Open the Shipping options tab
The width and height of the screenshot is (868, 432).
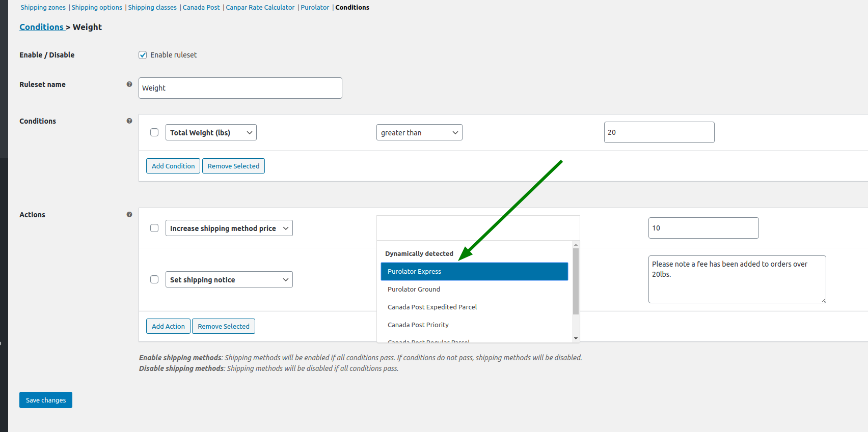[97, 8]
